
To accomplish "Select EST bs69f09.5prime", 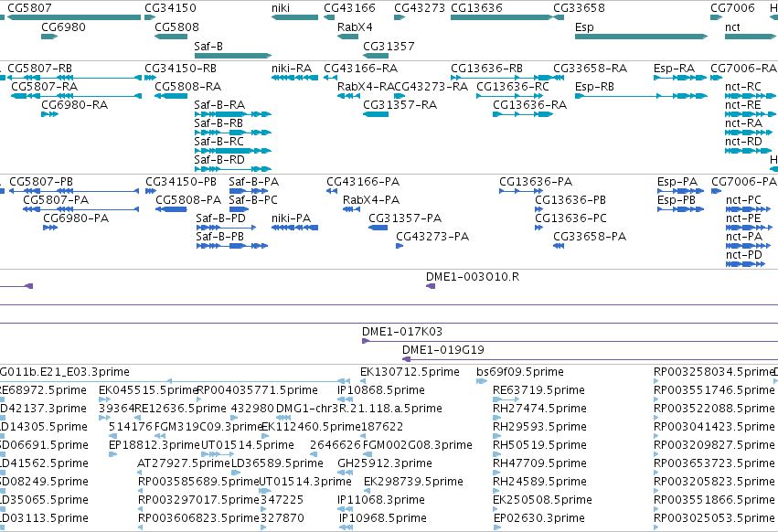I will (482, 381).
